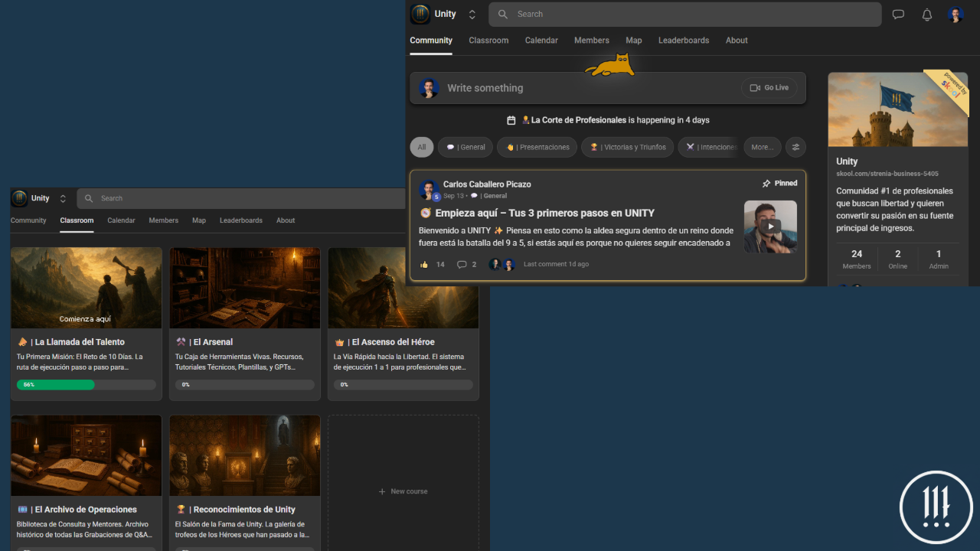Click the Sep 13 post date
The height and width of the screenshot is (551, 980).
(x=453, y=196)
